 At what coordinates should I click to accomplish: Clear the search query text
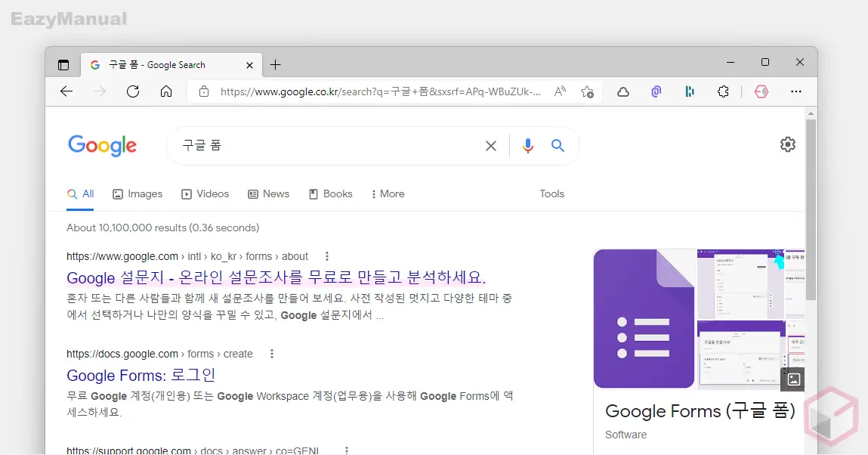tap(491, 146)
